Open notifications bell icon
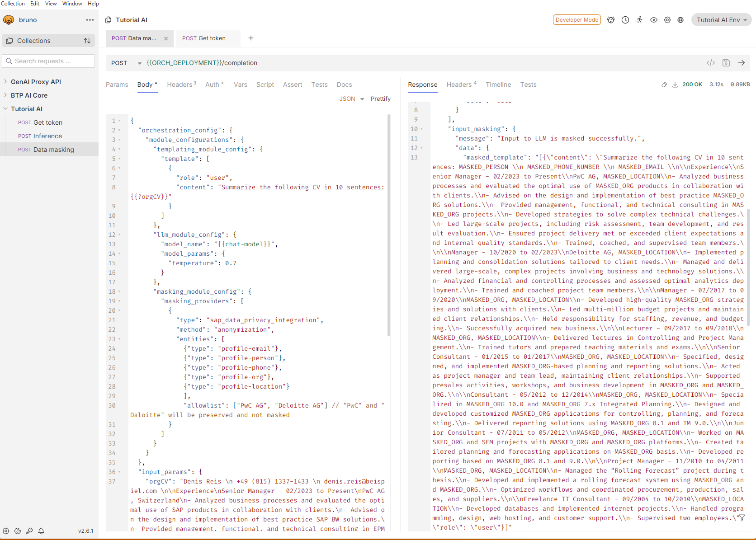The width and height of the screenshot is (756, 540). [41, 531]
